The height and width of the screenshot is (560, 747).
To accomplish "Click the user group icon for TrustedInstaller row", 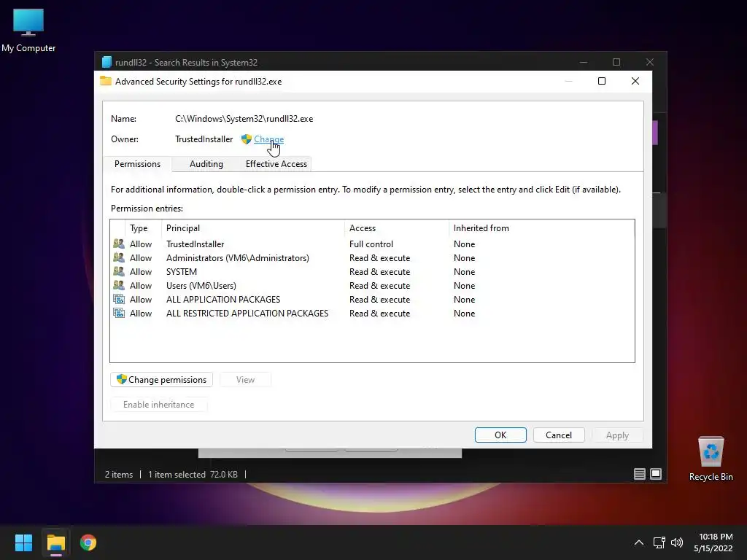I will [119, 244].
